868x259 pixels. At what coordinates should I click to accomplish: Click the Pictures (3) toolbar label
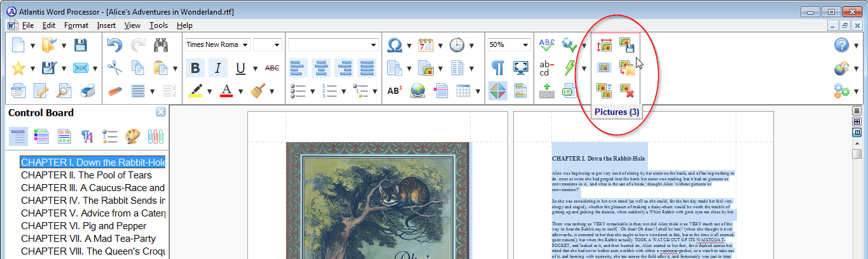tap(617, 112)
